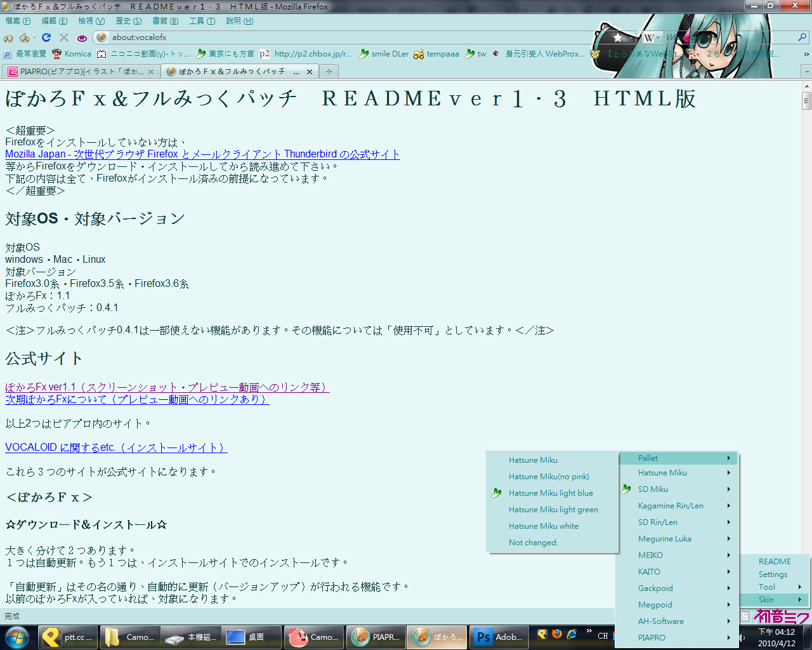Open the list all tabs dropdown
The height and width of the screenshot is (650, 812).
pos(807,72)
